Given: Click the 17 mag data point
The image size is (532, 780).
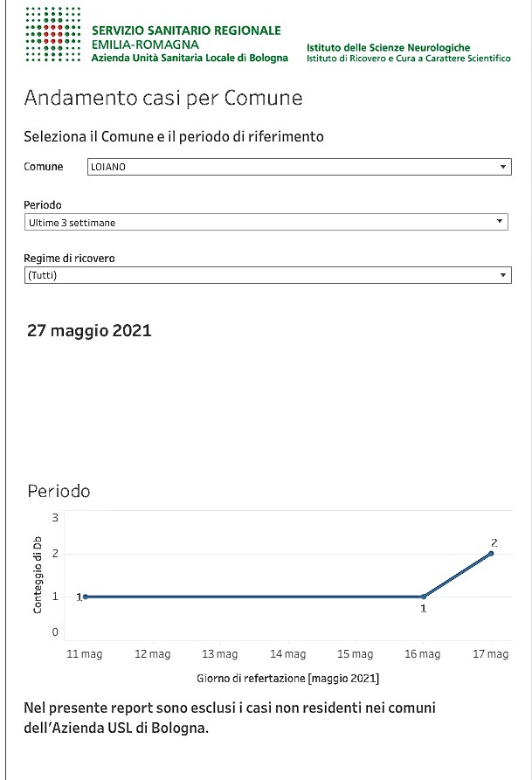Looking at the screenshot, I should click(491, 554).
